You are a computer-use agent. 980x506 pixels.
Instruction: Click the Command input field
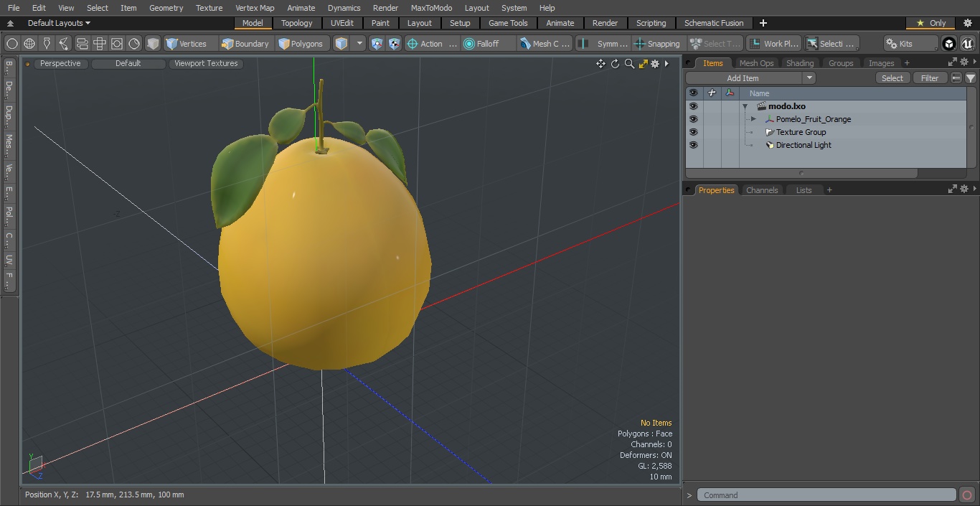coord(826,495)
